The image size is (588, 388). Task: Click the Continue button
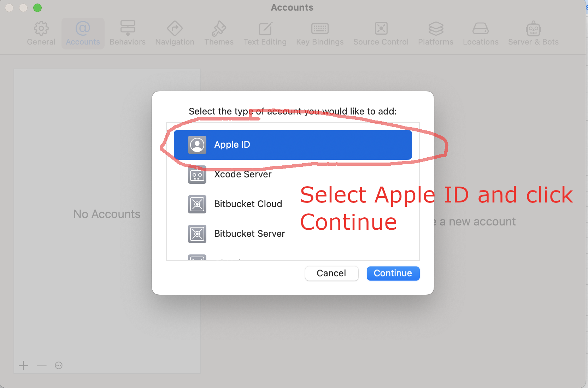[x=393, y=274]
